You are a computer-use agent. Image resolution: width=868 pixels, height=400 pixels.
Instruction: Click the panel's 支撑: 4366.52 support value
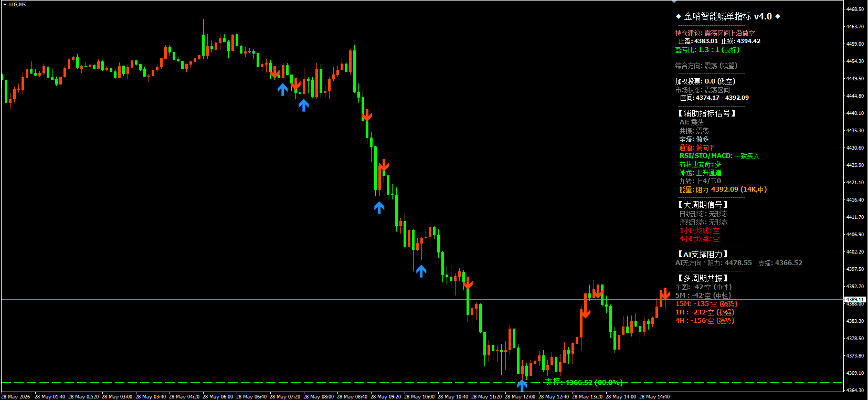(780, 263)
